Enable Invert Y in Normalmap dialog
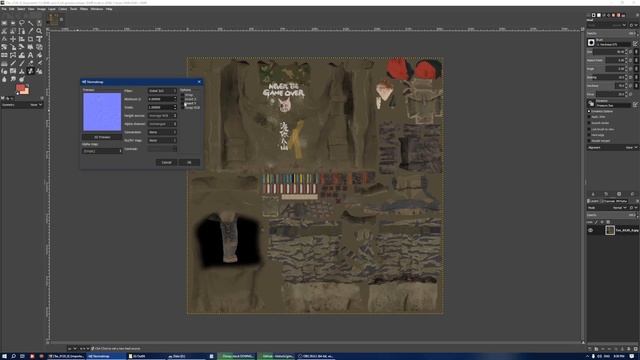Image resolution: width=640 pixels, height=360 pixels. point(182,103)
